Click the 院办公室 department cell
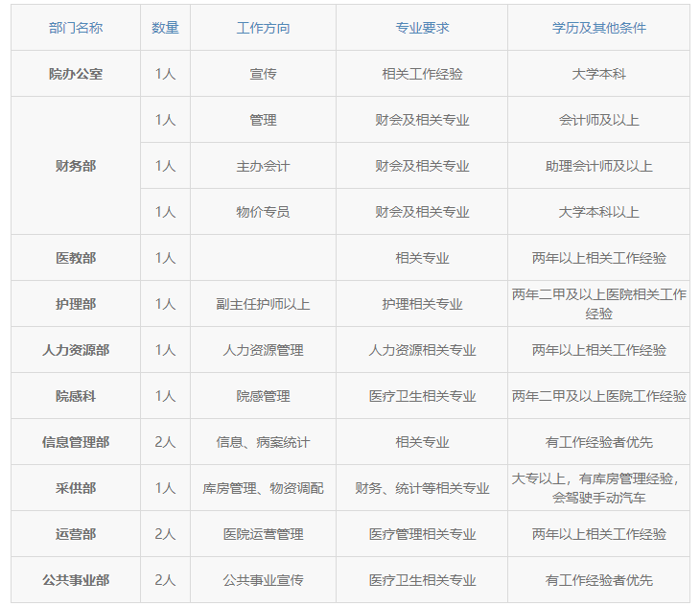 76,74
